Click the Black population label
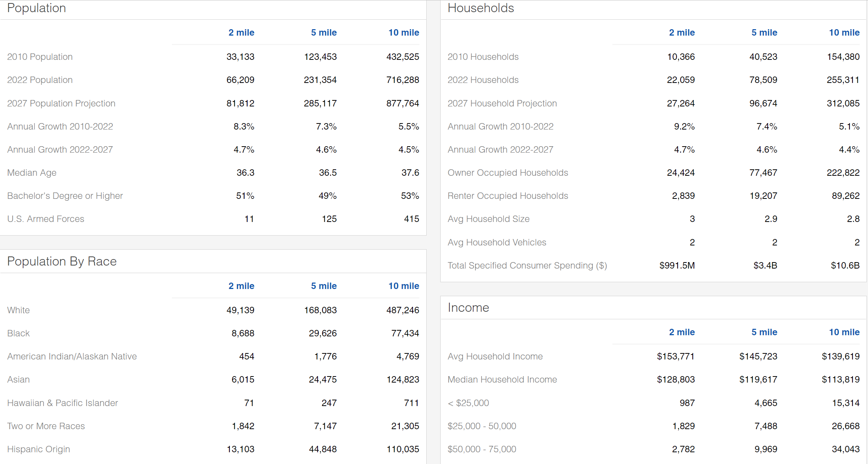This screenshot has height=464, width=868. pos(19,333)
